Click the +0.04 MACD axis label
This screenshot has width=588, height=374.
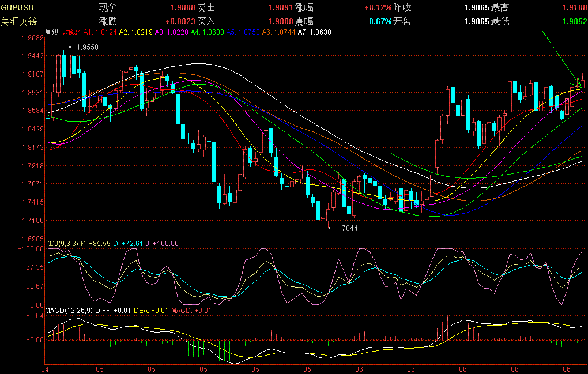[x=35, y=316]
